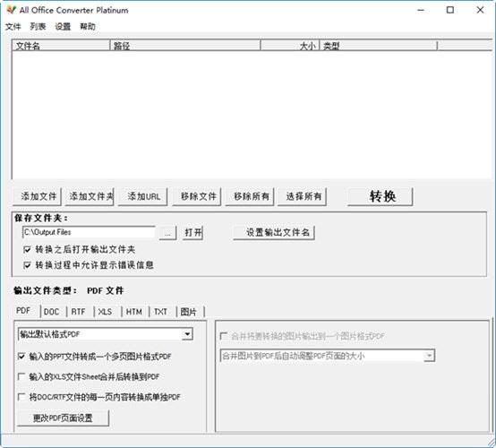Click the large 转换 button
The image size is (496, 448).
[x=381, y=196]
